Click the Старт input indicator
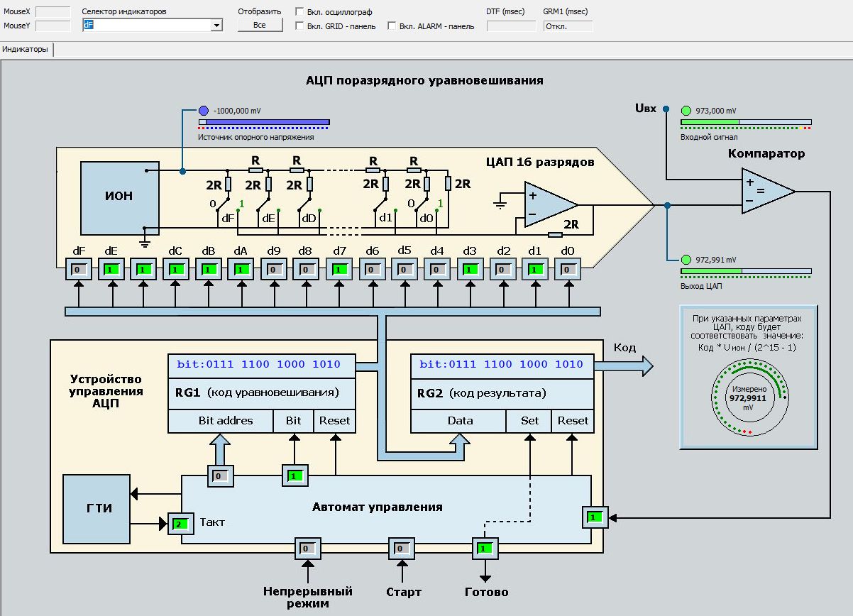The width and height of the screenshot is (853, 616). 400,549
